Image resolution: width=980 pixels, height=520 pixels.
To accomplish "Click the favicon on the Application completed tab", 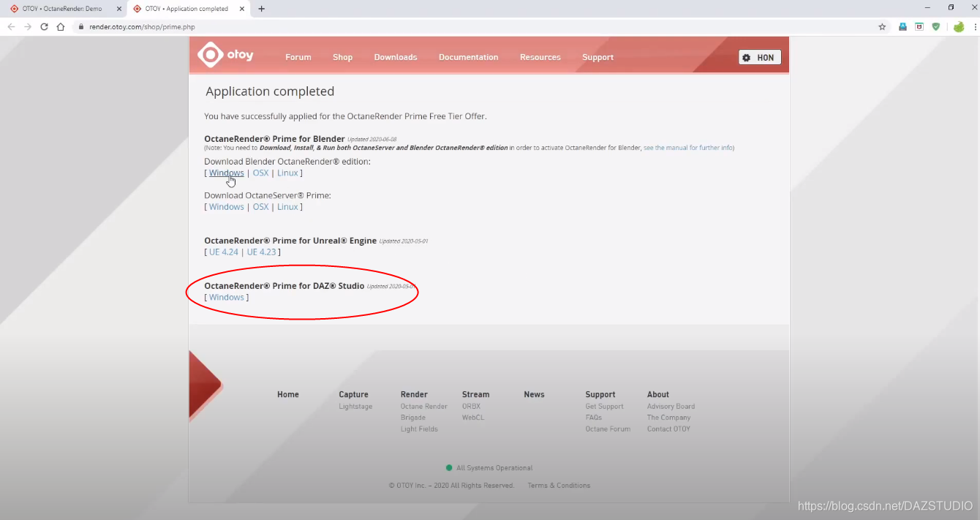I will pyautogui.click(x=137, y=9).
